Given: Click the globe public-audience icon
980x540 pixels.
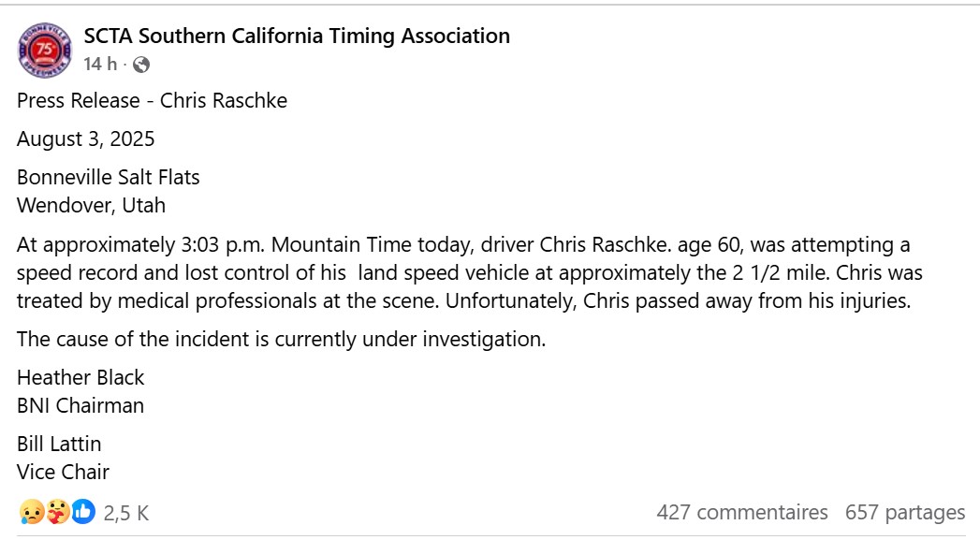Looking at the screenshot, I should pos(141,65).
